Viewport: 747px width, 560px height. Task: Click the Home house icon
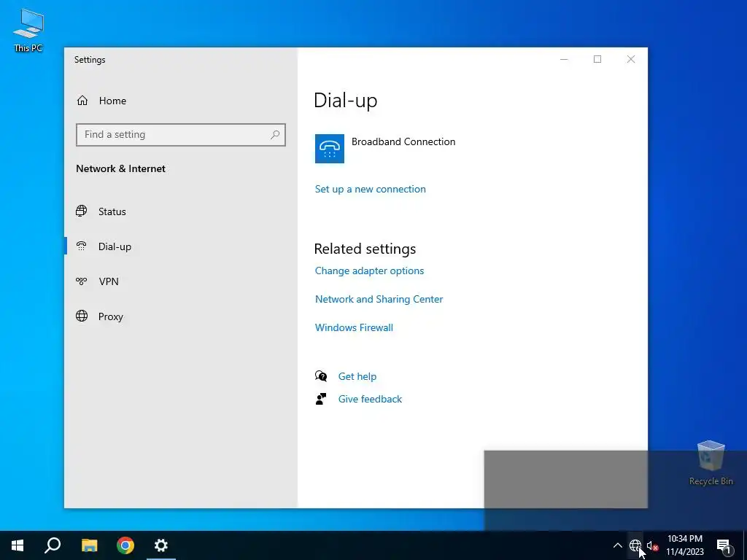82,101
